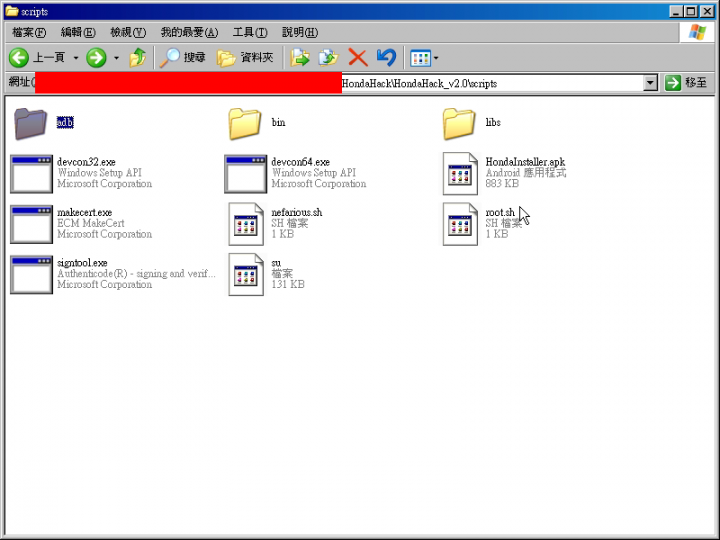Open the 編輯(E) Edit menu
This screenshot has height=540, width=720.
coord(78,32)
